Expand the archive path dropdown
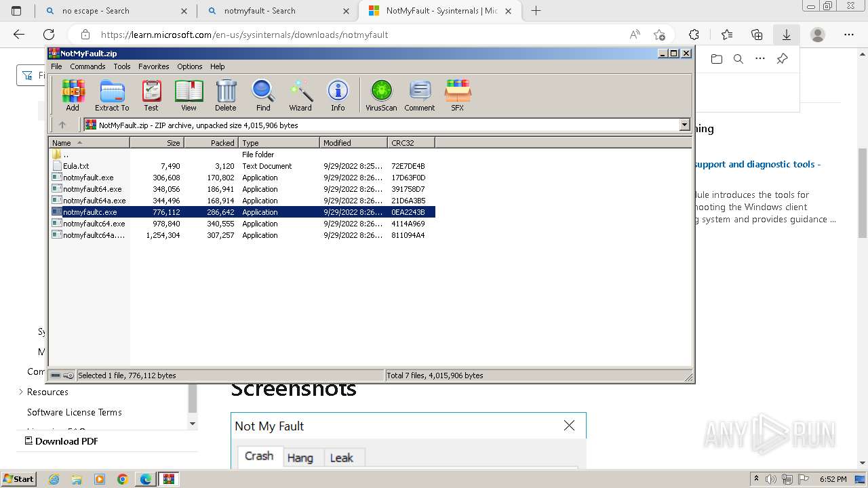 (684, 125)
